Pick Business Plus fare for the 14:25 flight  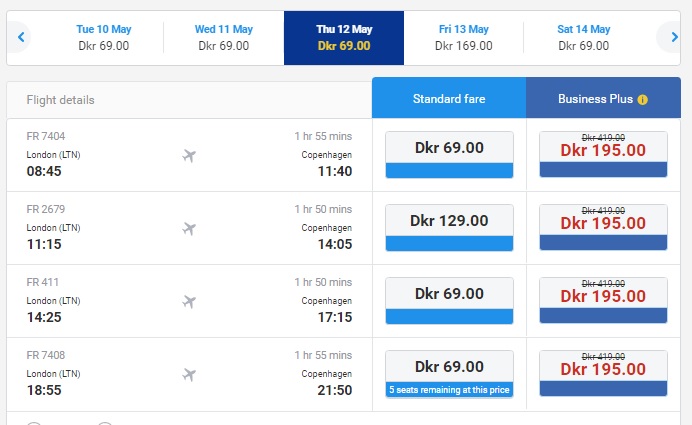click(x=603, y=300)
